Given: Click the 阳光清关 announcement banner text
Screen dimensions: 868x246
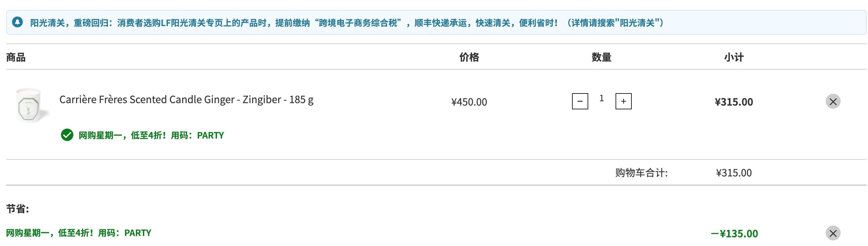Looking at the screenshot, I should click(x=347, y=23).
